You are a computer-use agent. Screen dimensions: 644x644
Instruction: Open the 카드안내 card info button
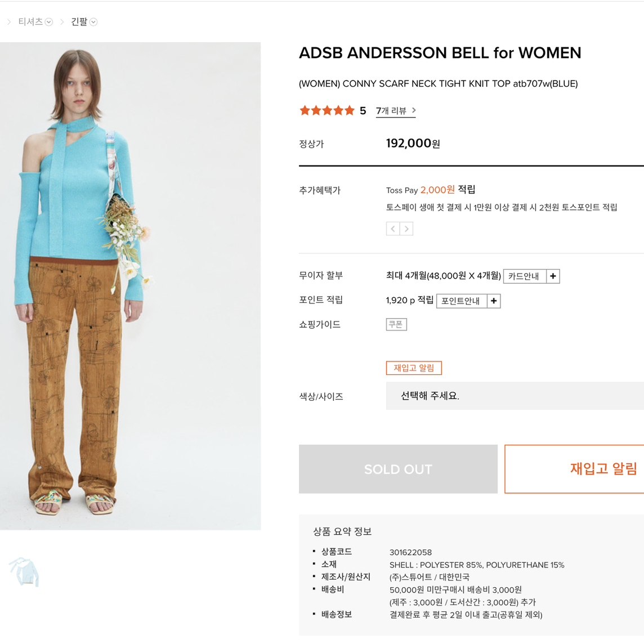click(525, 276)
